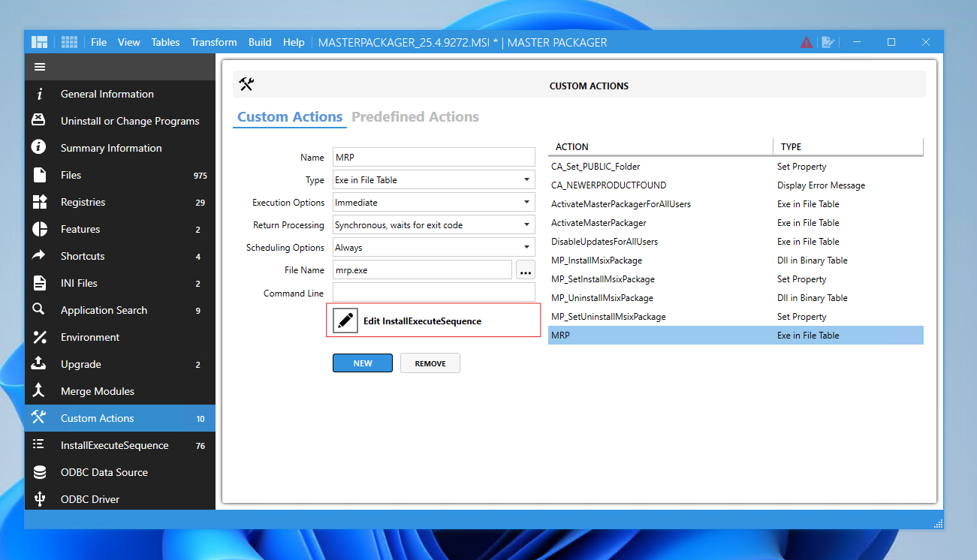Click the Shortcuts arrow icon
The height and width of the screenshot is (560, 977).
point(39,256)
